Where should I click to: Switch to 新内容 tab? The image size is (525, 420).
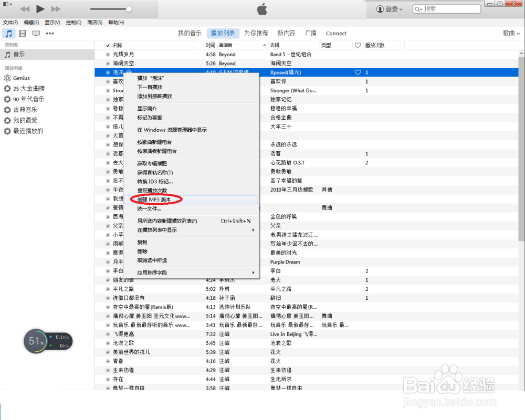[286, 33]
